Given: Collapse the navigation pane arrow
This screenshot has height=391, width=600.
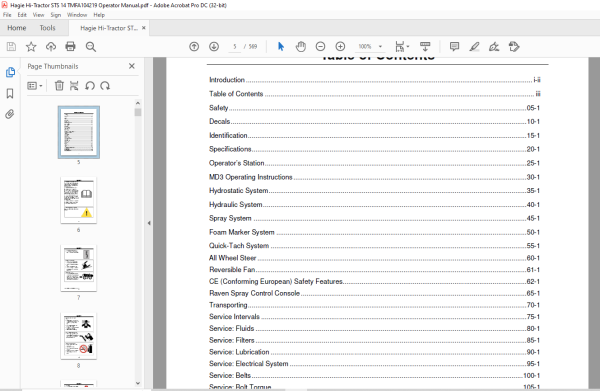Looking at the screenshot, I should click(149, 223).
